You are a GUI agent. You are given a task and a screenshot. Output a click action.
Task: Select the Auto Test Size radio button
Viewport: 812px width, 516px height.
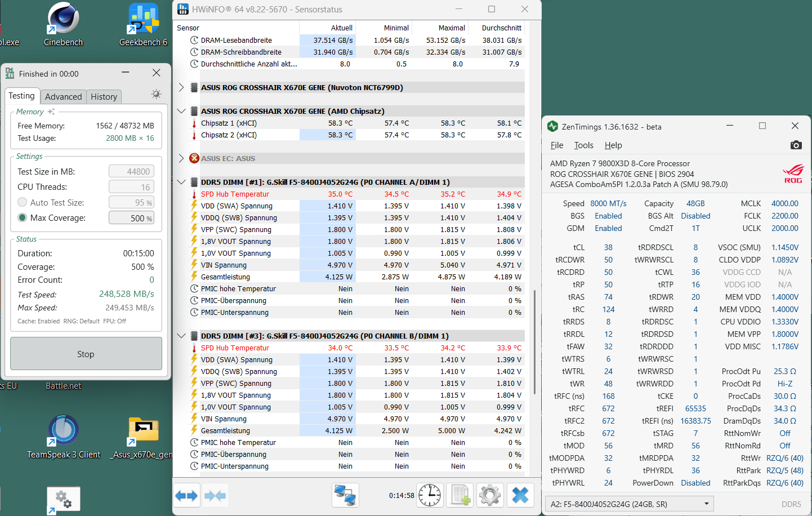tap(23, 202)
